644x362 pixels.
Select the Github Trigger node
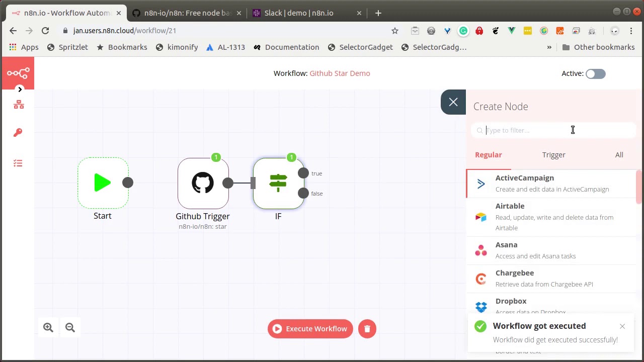tap(203, 183)
